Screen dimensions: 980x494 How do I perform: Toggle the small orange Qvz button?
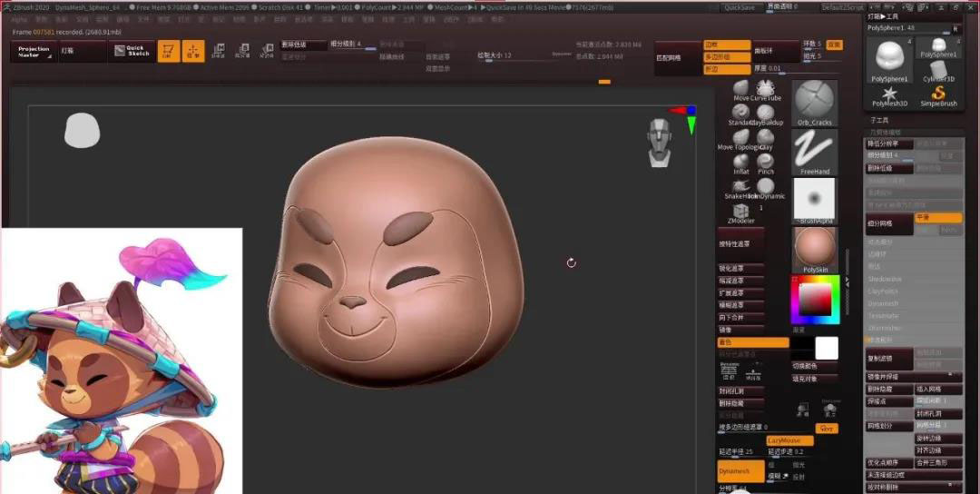click(827, 429)
